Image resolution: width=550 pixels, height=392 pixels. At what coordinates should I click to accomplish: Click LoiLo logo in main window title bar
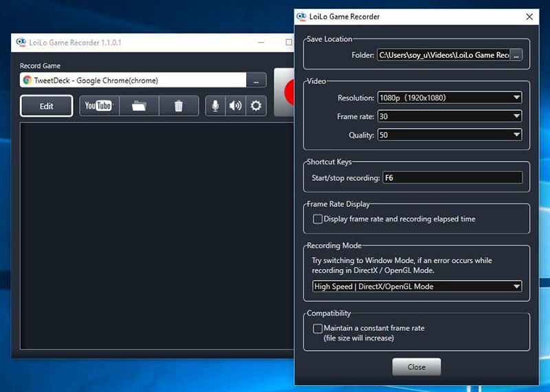point(21,43)
